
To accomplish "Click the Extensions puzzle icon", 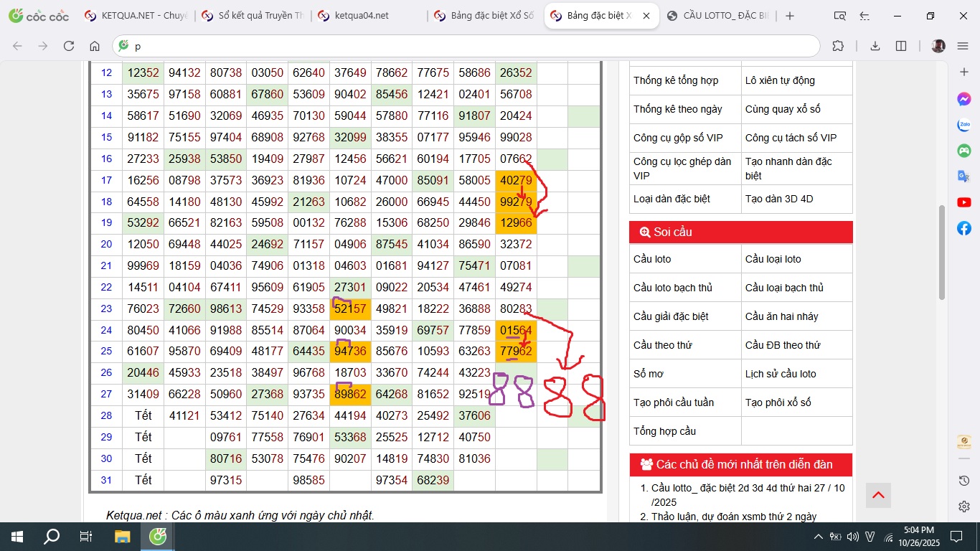I will (837, 46).
